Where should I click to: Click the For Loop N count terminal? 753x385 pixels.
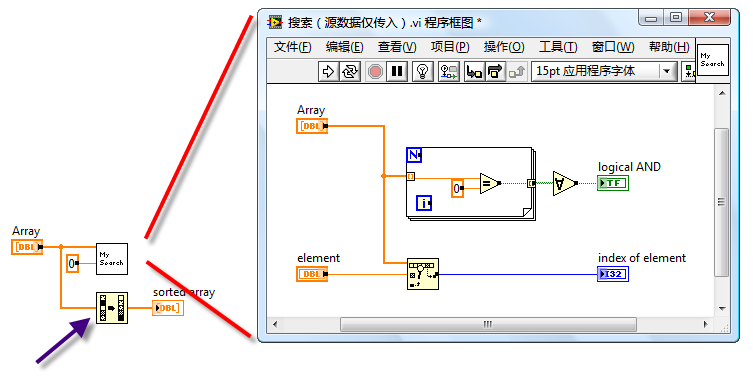point(414,155)
